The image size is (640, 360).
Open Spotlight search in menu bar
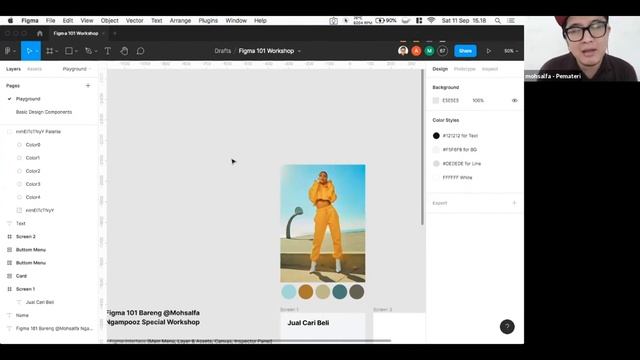[x=498, y=20]
